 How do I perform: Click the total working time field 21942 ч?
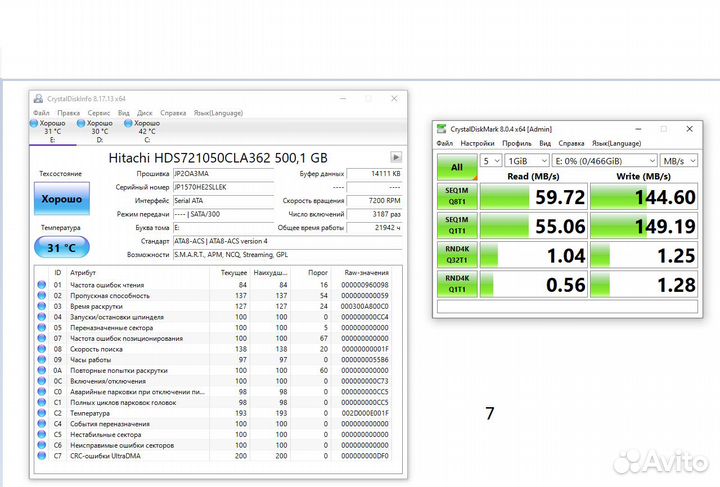(x=374, y=228)
